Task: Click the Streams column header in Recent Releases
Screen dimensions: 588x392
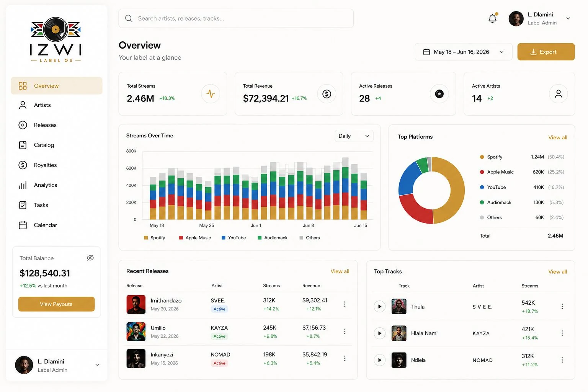Action: pos(271,286)
